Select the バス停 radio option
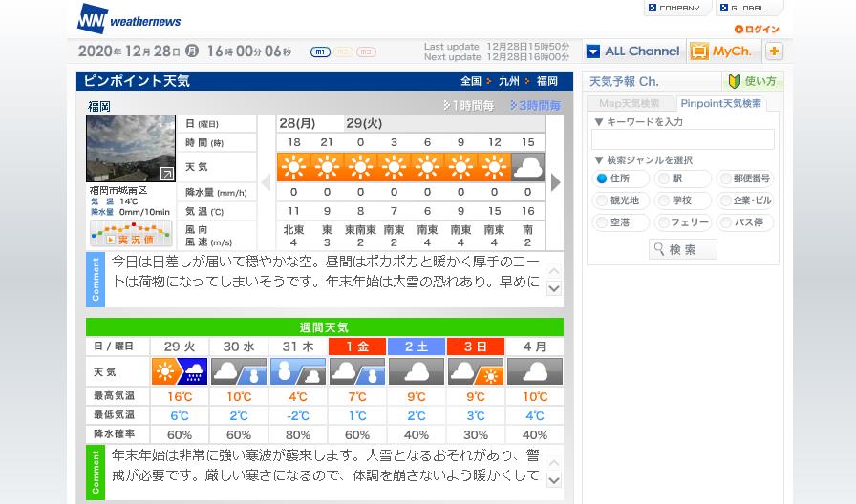Viewport: 856px width, 504px height. click(x=745, y=222)
